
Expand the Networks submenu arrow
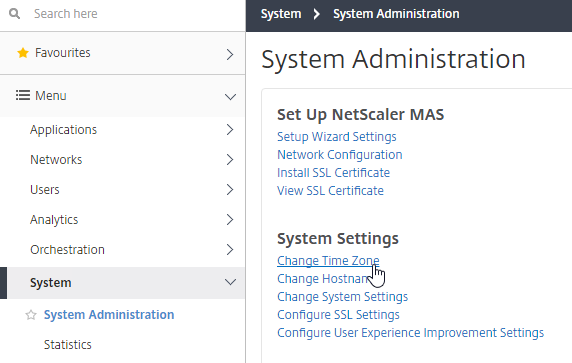pyautogui.click(x=230, y=159)
